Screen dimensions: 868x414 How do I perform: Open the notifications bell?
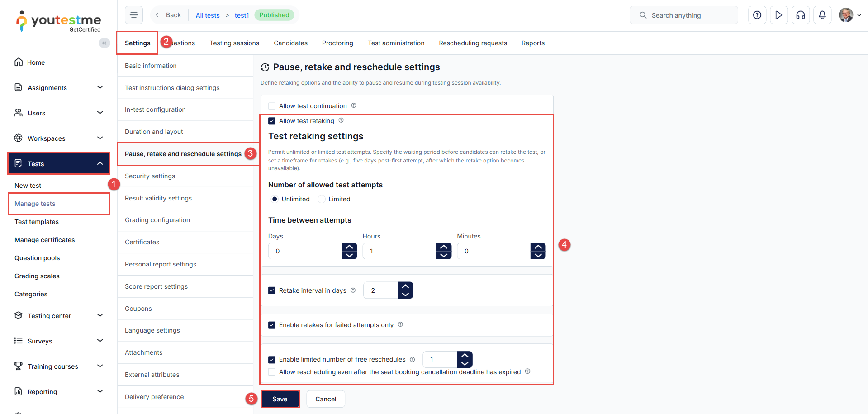coord(822,15)
